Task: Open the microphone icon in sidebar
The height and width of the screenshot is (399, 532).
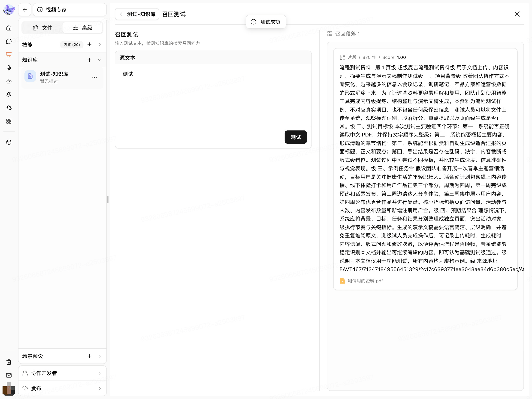Action: click(x=9, y=68)
